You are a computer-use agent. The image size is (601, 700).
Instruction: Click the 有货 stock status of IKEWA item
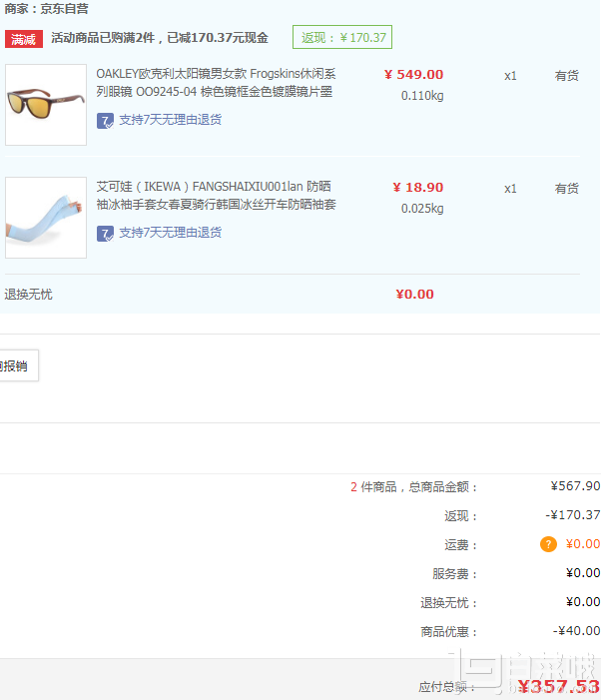(x=567, y=189)
